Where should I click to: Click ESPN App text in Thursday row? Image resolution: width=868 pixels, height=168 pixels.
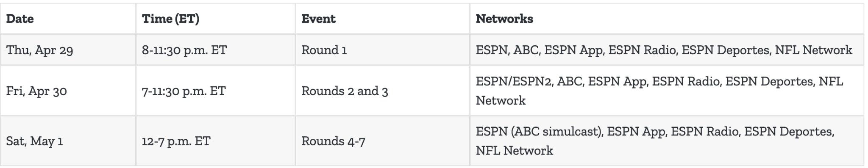574,50
